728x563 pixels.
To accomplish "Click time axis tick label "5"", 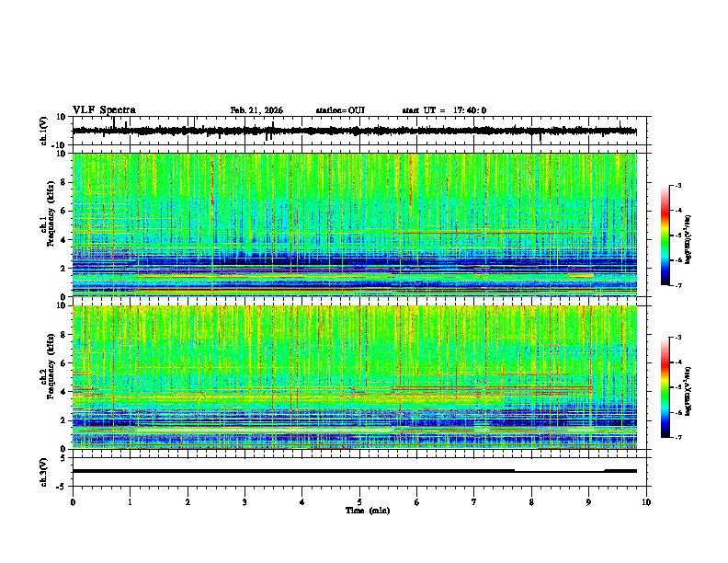I will tap(359, 502).
